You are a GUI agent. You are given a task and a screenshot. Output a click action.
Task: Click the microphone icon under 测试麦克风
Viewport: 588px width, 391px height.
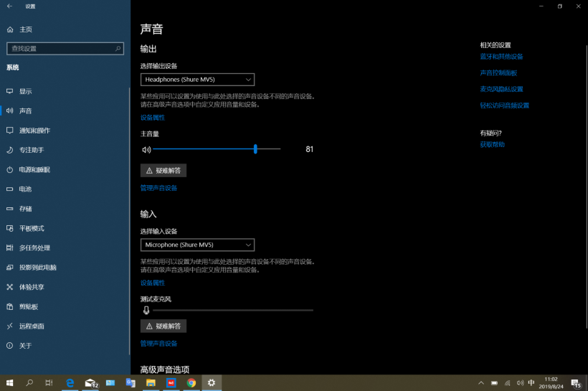(146, 310)
